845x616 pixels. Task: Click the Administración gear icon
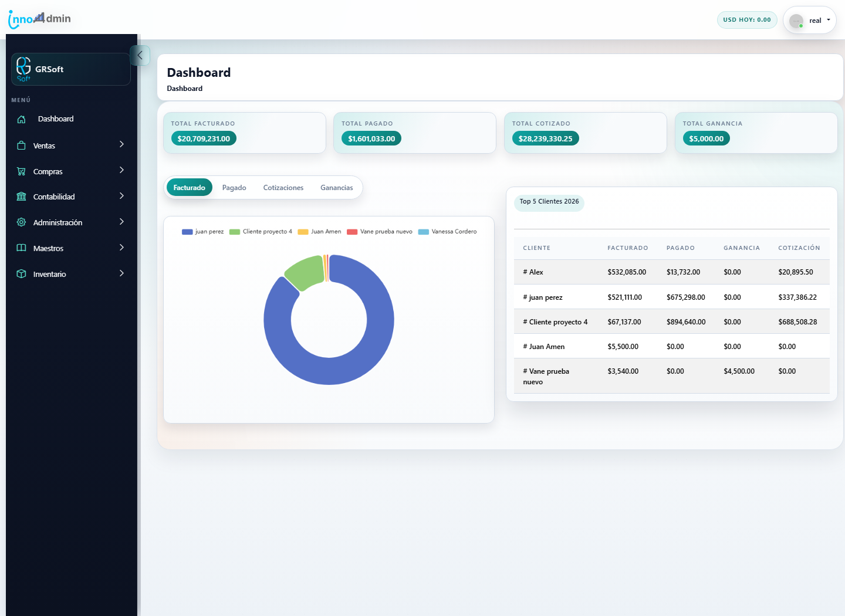click(21, 222)
